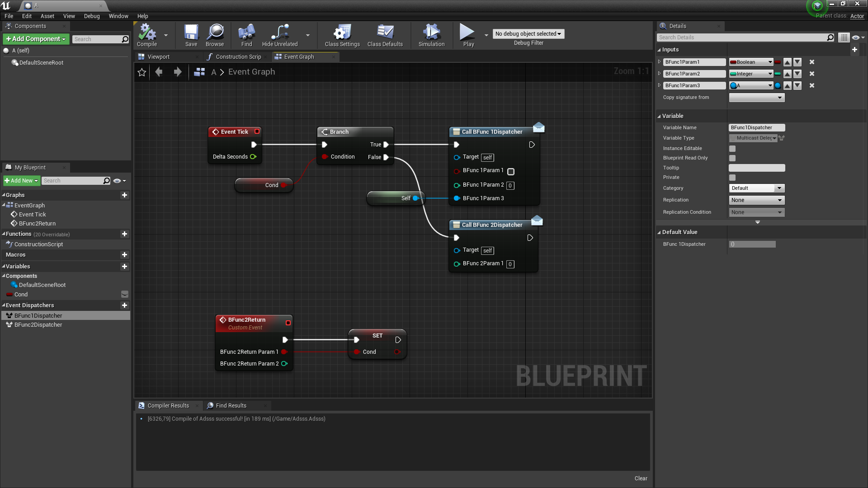Screen dimensions: 868x488
Task: Open Browse in content browser
Action: click(215, 33)
